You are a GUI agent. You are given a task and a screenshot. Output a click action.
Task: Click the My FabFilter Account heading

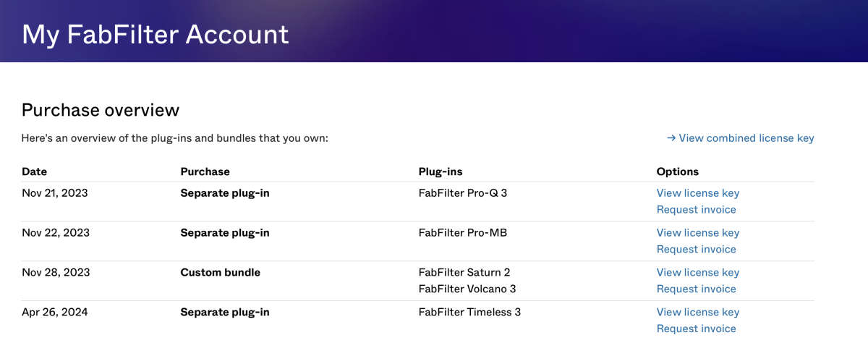click(156, 34)
